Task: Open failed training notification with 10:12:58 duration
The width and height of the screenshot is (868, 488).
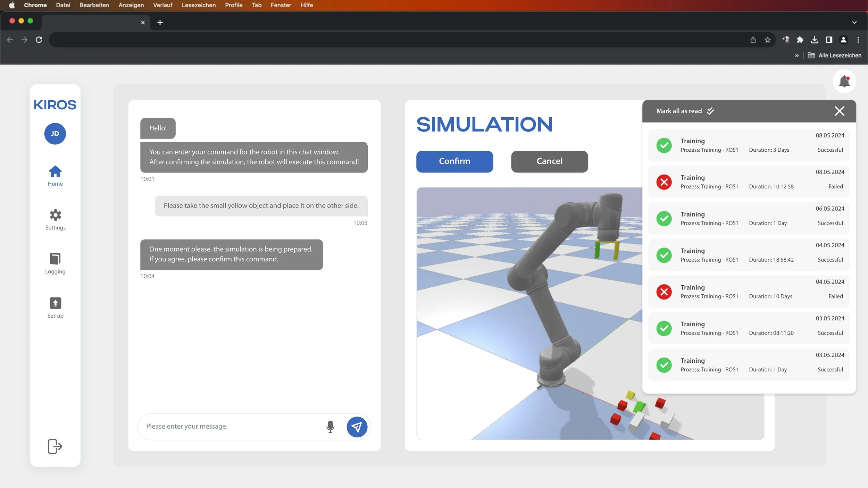Action: [749, 182]
